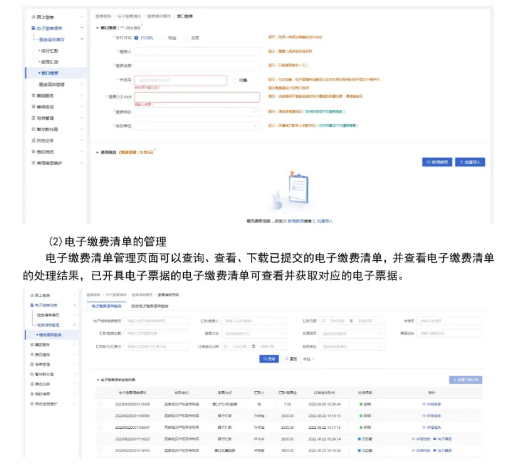Select 银行汇款 in the upper sidebar
The height and width of the screenshot is (464, 519).
tap(49, 51)
